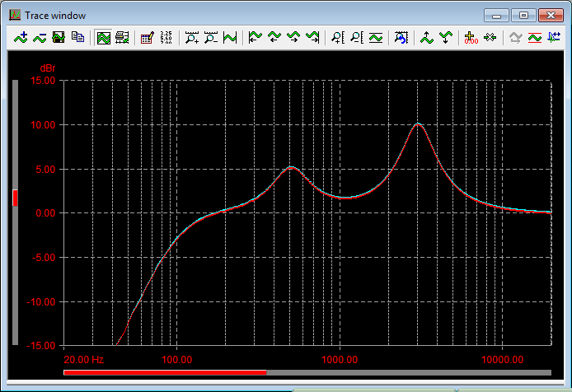Copy the trace using the copy icon

pyautogui.click(x=77, y=37)
